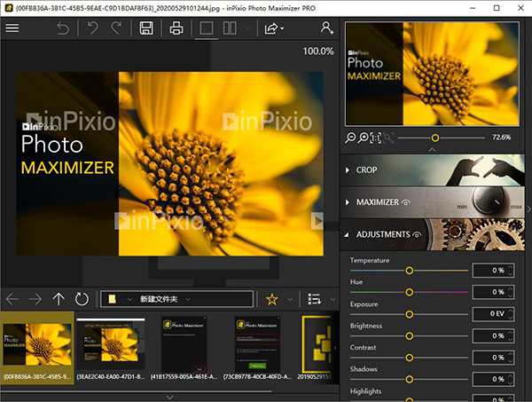532x402 pixels.
Task: Select the single view layout icon
Action: (x=206, y=28)
